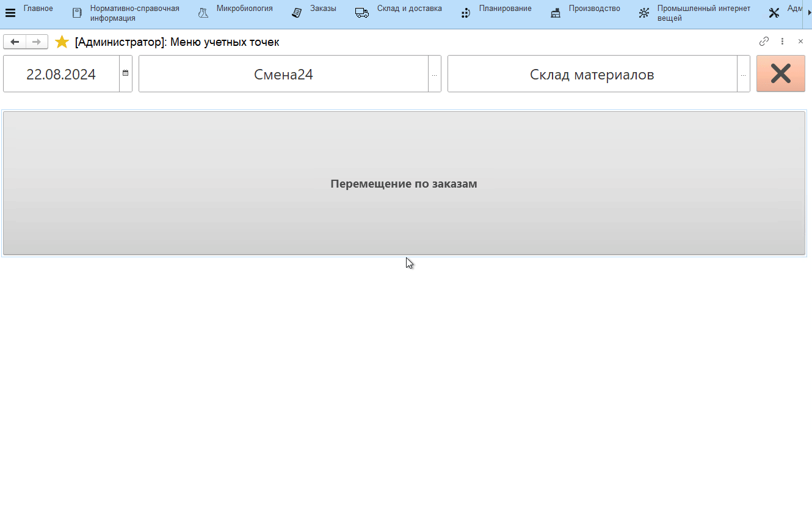Viewport: 812px width, 517px height.
Task: Click the dots icon for Планирование
Action: 465,13
